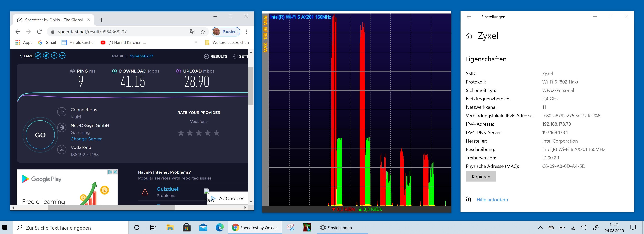644x234 pixels.
Task: Click the copy link share icon
Action: (38, 56)
